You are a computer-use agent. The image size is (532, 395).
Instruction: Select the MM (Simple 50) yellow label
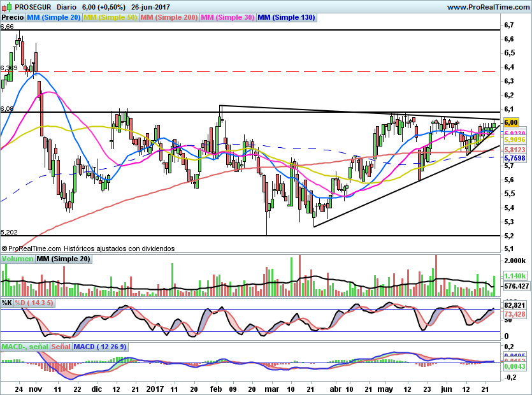110,17
